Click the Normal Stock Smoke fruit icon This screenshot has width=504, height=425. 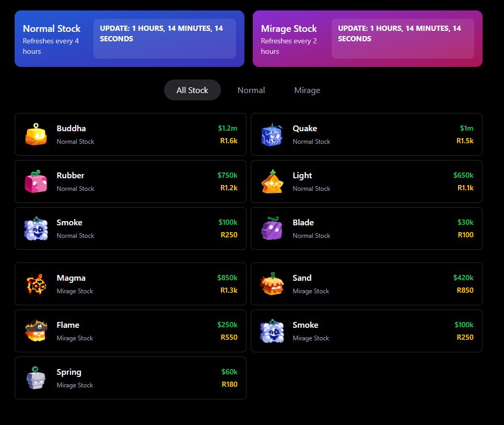click(36, 228)
